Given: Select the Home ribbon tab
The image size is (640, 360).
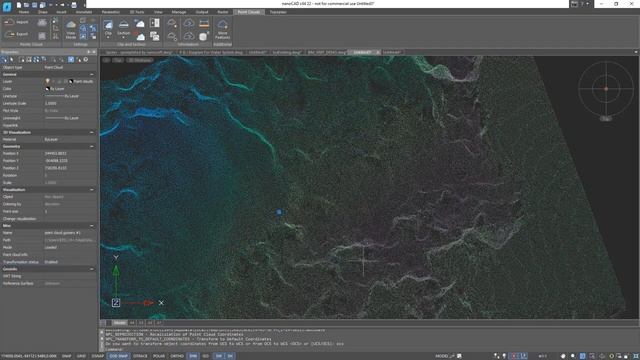Looking at the screenshot, I should click(x=24, y=12).
